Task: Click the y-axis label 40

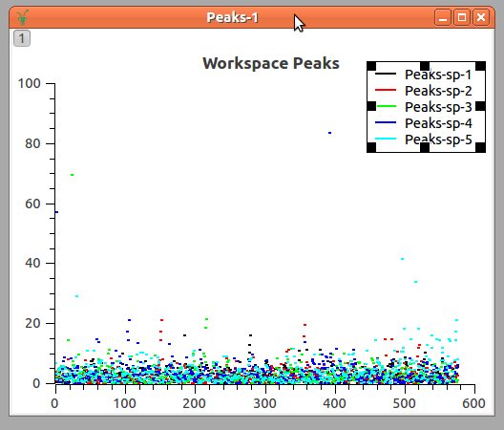Action: pos(32,264)
